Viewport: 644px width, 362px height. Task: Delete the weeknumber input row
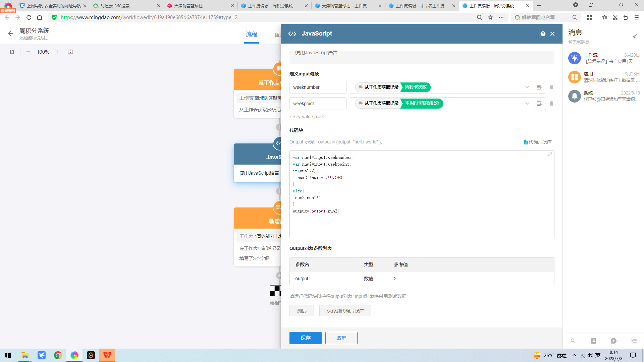pos(551,87)
